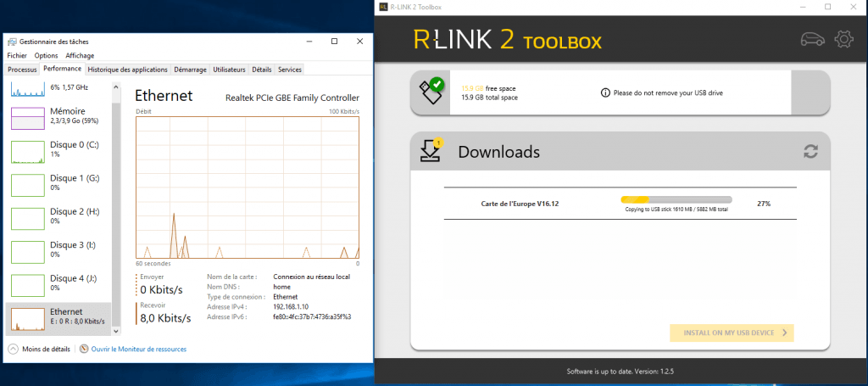Open settings gear in R-LINK Toolbox
The image size is (868, 386).
[x=843, y=40]
